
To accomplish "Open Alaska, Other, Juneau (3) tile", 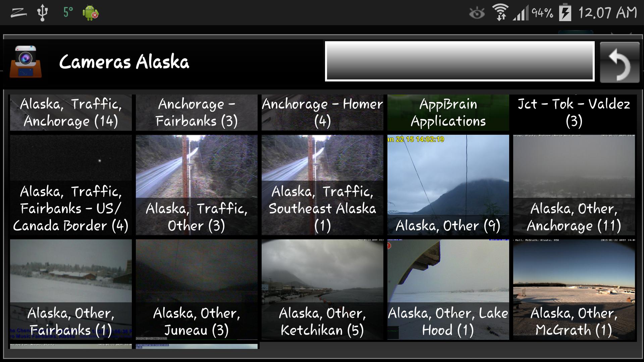I will (x=197, y=290).
